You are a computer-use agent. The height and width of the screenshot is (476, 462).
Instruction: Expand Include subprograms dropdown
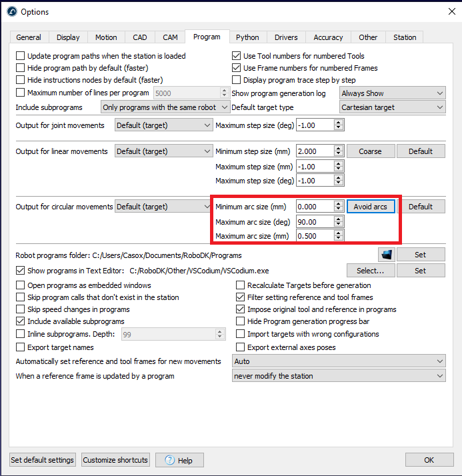165,107
